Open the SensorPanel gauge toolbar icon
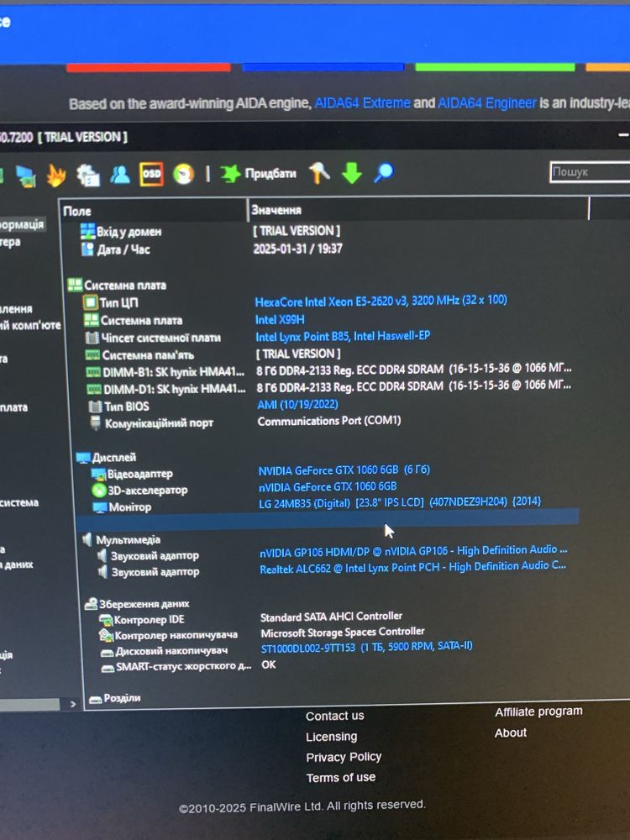 (x=183, y=174)
